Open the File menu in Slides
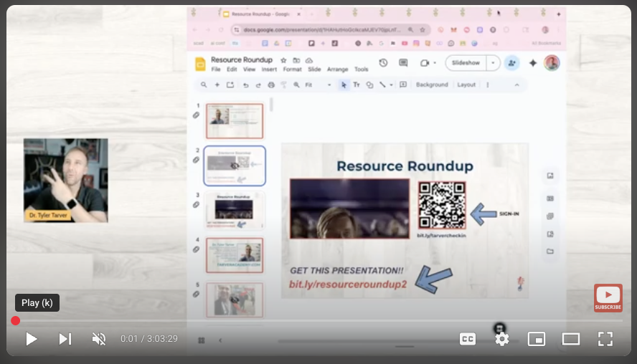The image size is (637, 364). (x=216, y=70)
